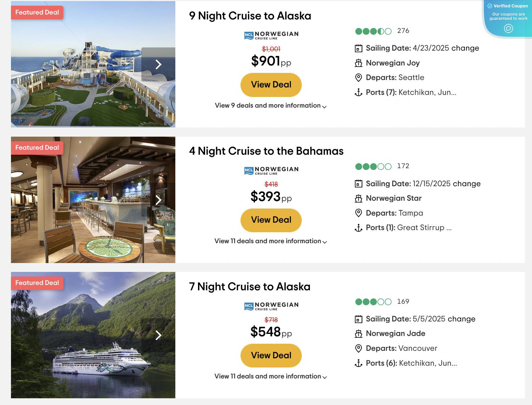Click the coupon chat bubble icon under Verified Coupon
532x405 pixels.
(508, 29)
